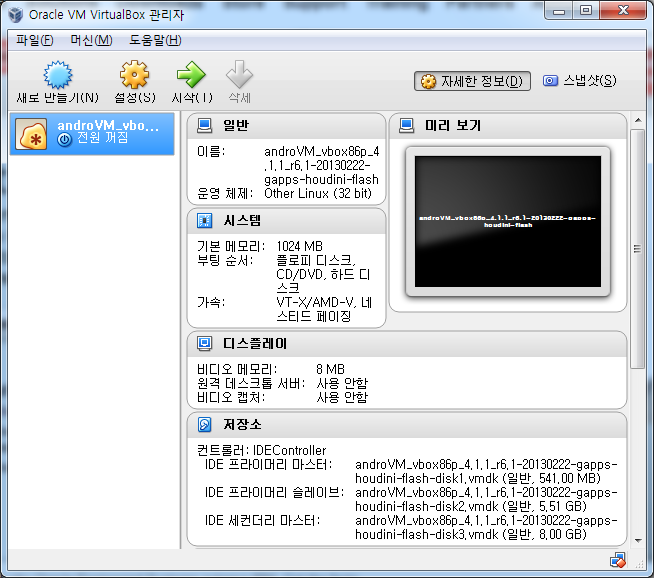Click the Preview (미리 보기) header text

pos(453,125)
